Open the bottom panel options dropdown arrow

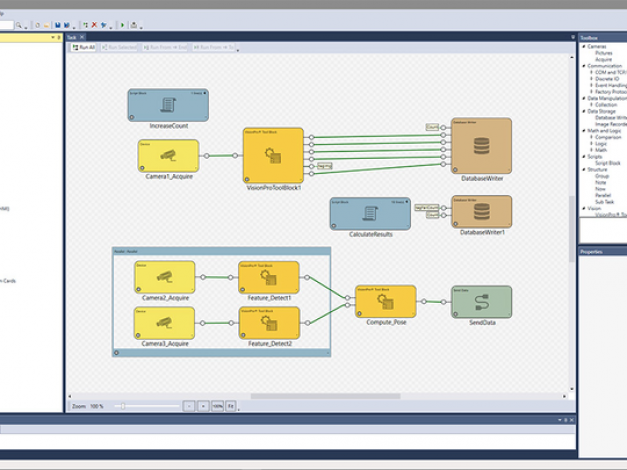(559, 420)
